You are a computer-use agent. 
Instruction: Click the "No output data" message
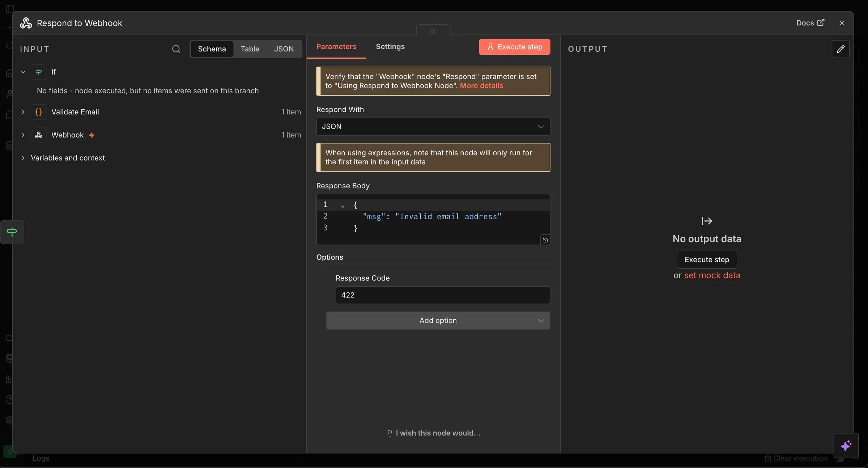click(707, 239)
